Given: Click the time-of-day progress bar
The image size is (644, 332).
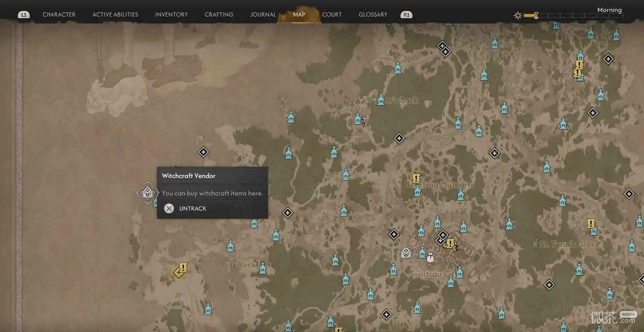Looking at the screenshot, I should (574, 15).
